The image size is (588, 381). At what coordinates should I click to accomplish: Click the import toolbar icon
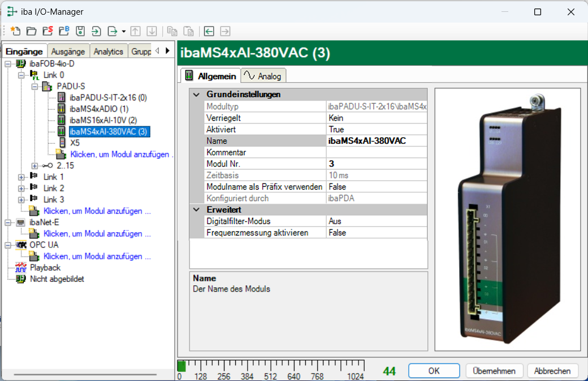pos(97,31)
